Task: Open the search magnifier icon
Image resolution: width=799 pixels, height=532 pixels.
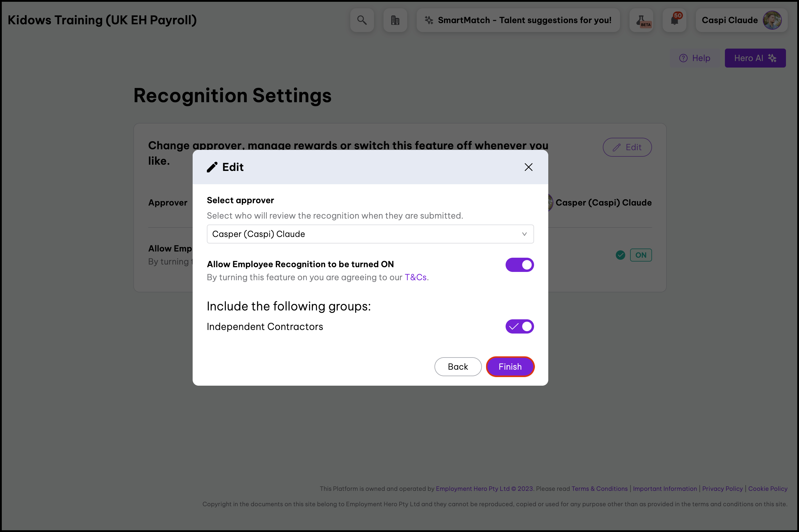Action: tap(362, 20)
